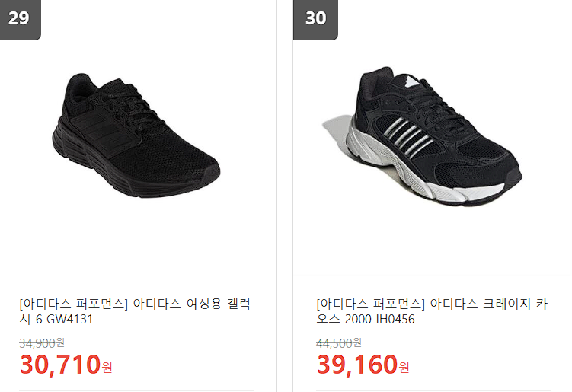
Task: Click the rank 30 badge
Action: point(315,20)
